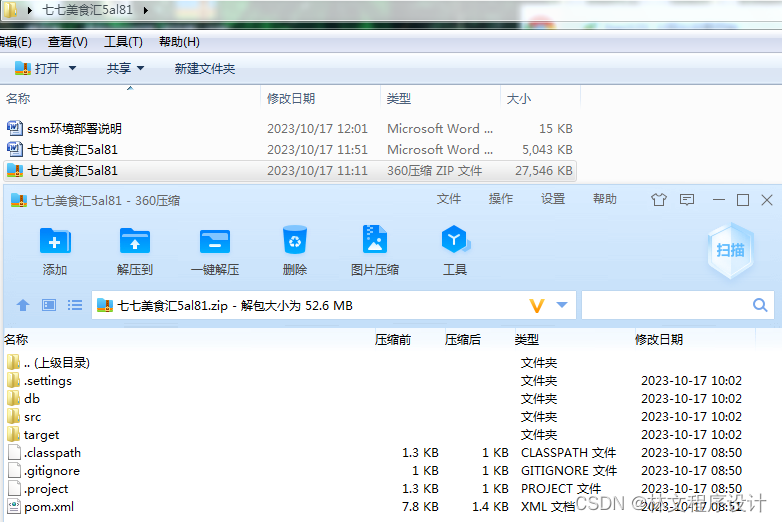
Task: Click the orange V icon in the path bar
Action: [537, 306]
